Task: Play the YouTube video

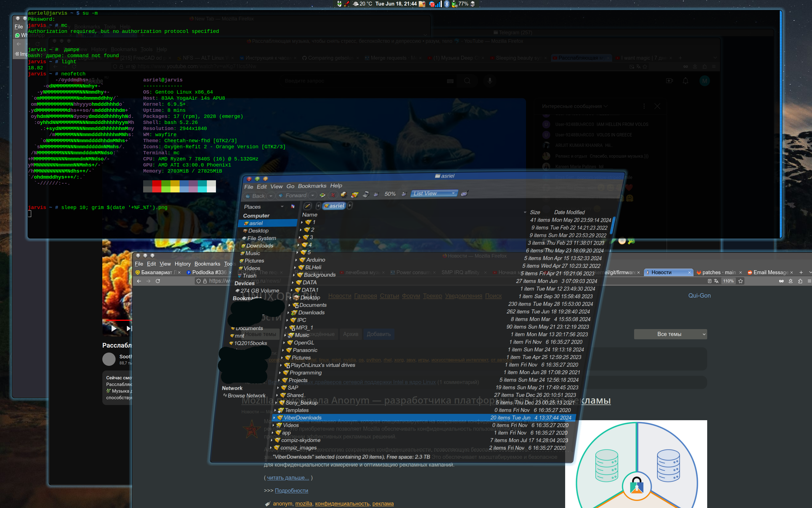Action: (x=114, y=328)
